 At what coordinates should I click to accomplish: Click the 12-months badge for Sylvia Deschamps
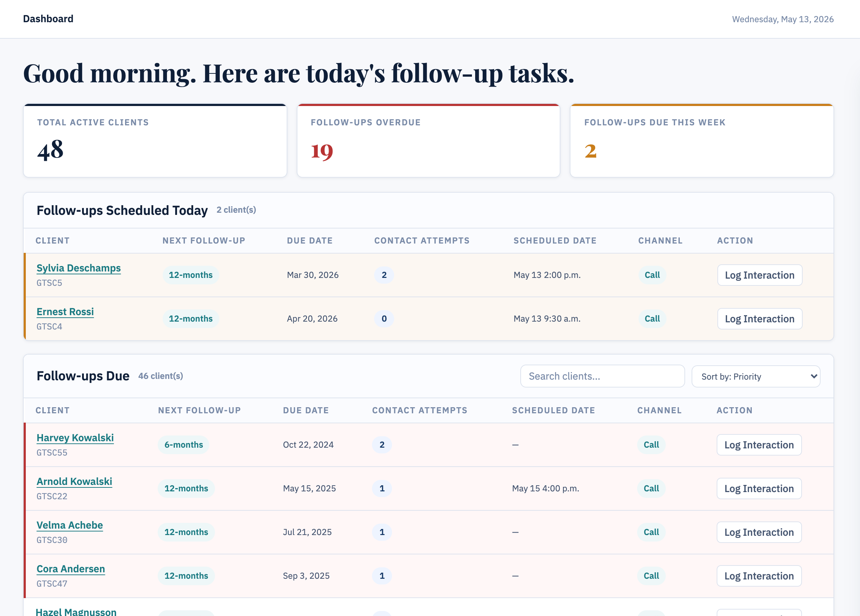[191, 275]
